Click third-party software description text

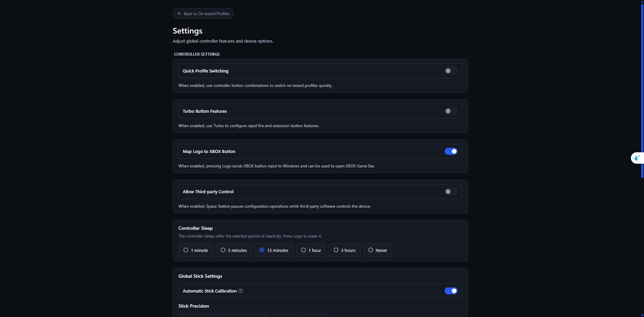[275, 206]
